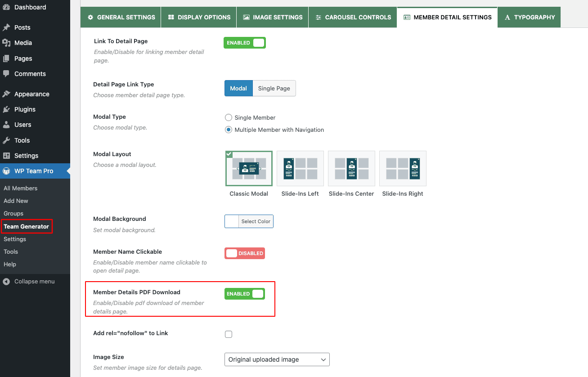Open the Appearance menu item
This screenshot has width=588, height=377.
[x=35, y=94]
